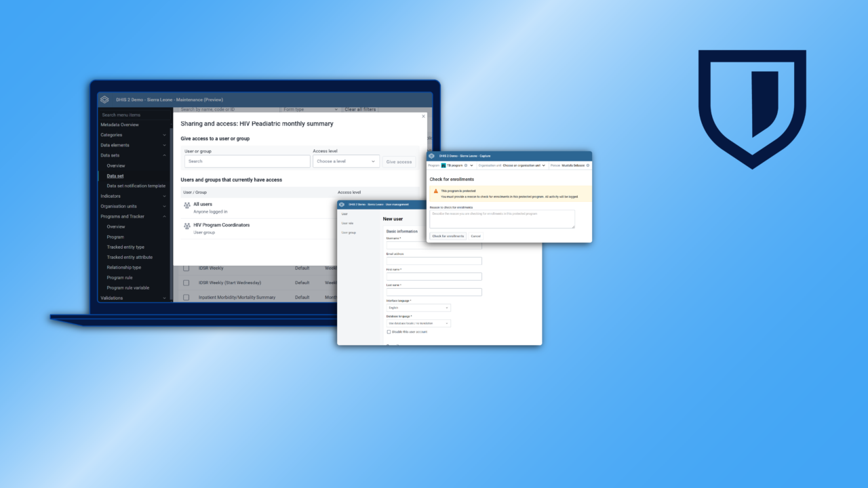The image size is (868, 488).
Task: Collapse the Programs and Tracker section
Action: [x=164, y=216]
